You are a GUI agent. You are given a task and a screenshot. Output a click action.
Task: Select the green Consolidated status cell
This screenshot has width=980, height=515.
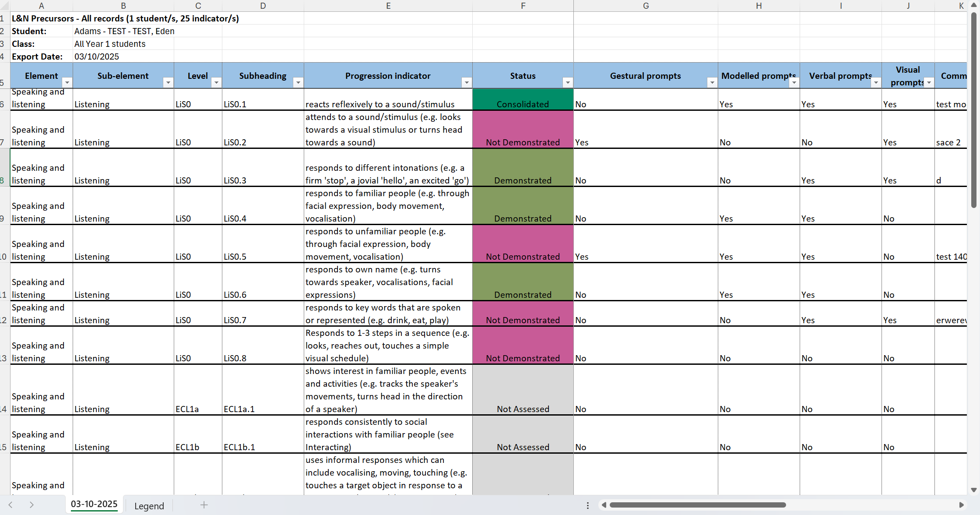pyautogui.click(x=523, y=99)
